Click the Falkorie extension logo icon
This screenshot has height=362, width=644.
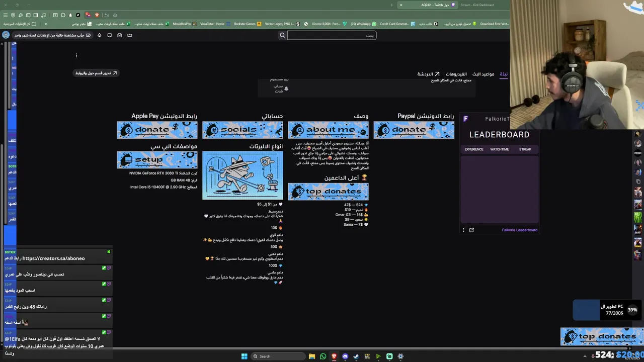point(466,119)
